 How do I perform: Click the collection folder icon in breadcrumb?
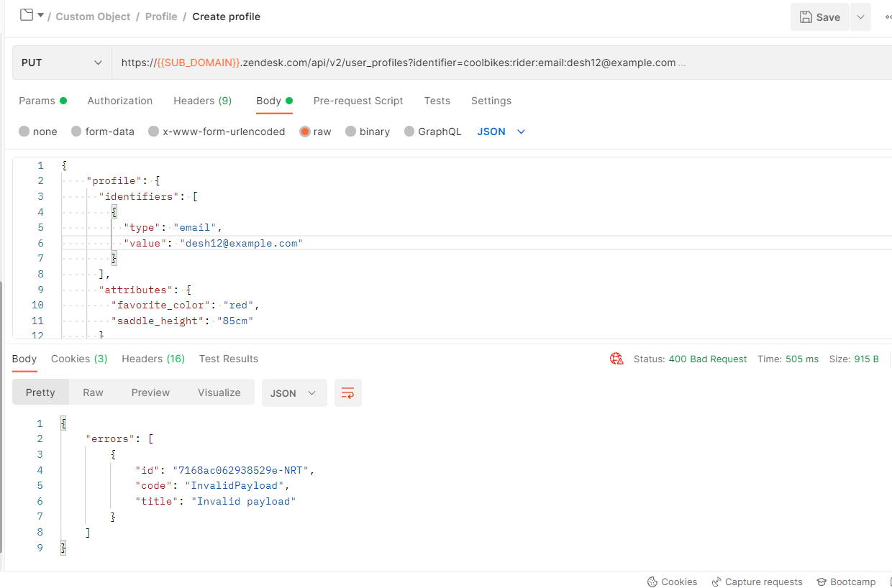[27, 15]
